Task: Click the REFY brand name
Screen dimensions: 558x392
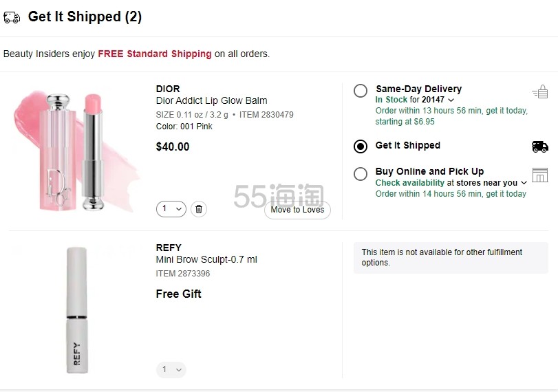Action: [x=169, y=248]
